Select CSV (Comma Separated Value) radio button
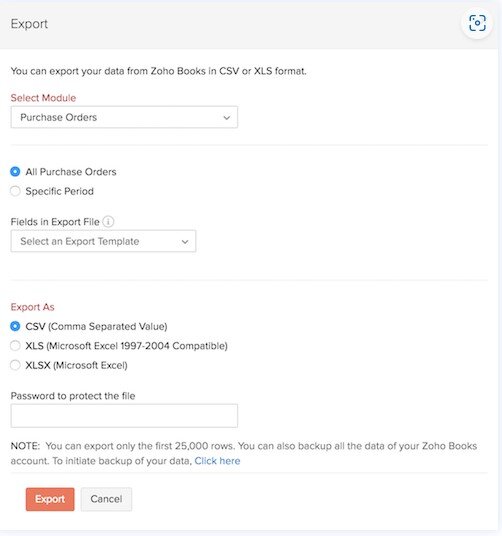Screen dimensions: 502x536 click(15, 326)
